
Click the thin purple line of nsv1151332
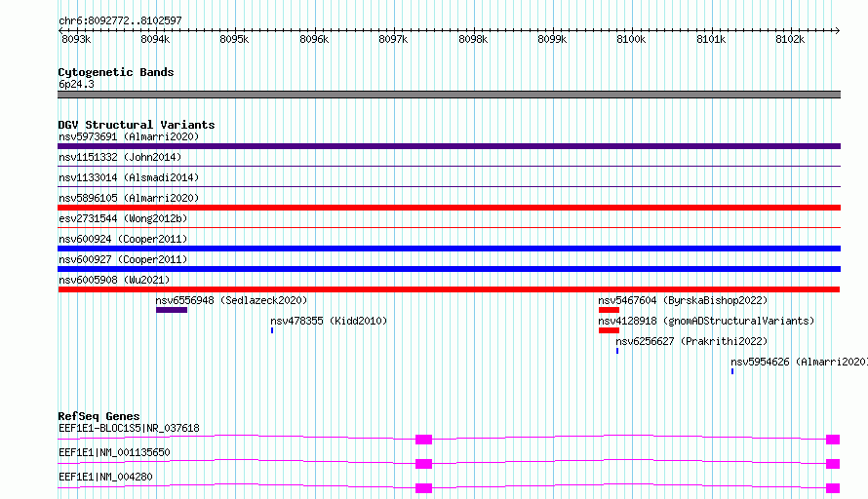click(449, 166)
